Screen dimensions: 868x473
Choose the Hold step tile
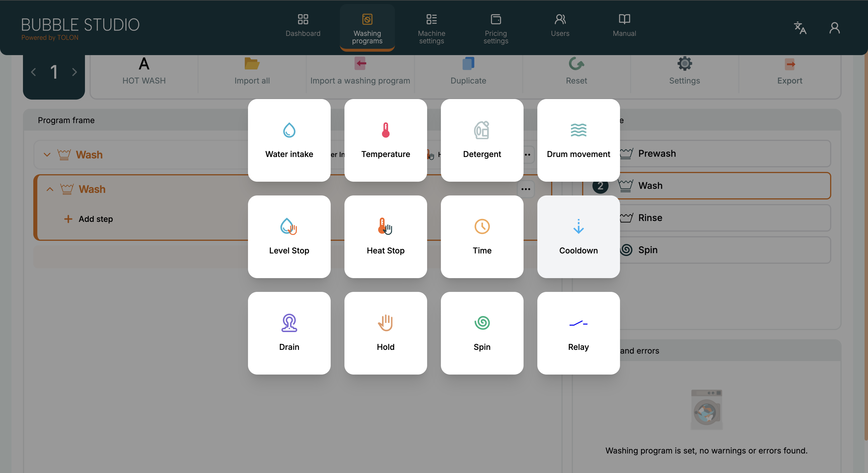385,333
